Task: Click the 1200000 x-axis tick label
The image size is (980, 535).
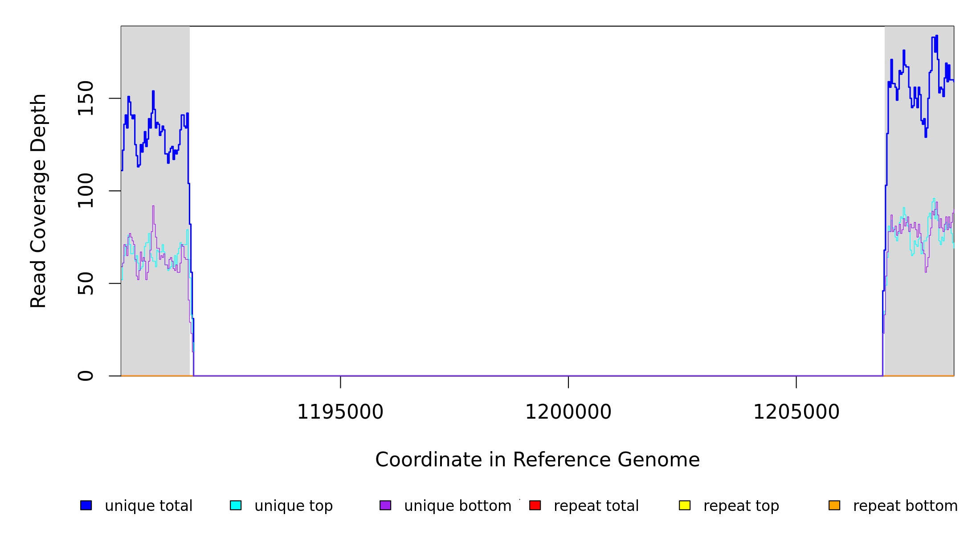Action: pos(568,412)
